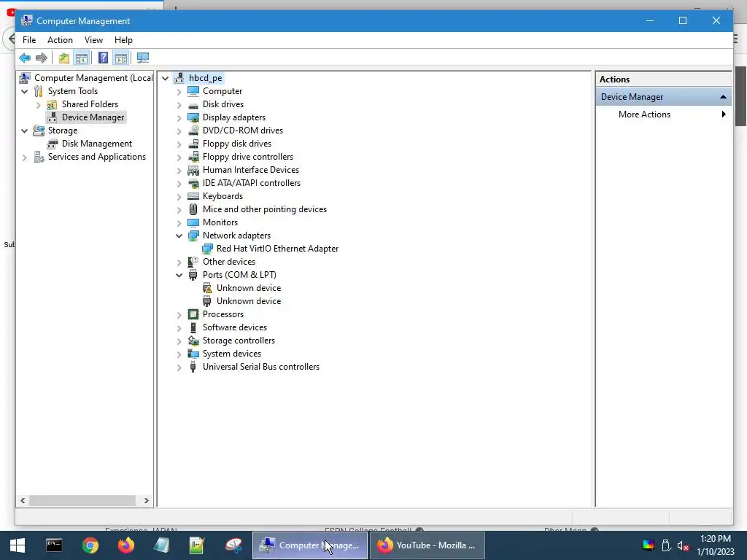
Task: Expand Services and Applications node
Action: (x=24, y=157)
